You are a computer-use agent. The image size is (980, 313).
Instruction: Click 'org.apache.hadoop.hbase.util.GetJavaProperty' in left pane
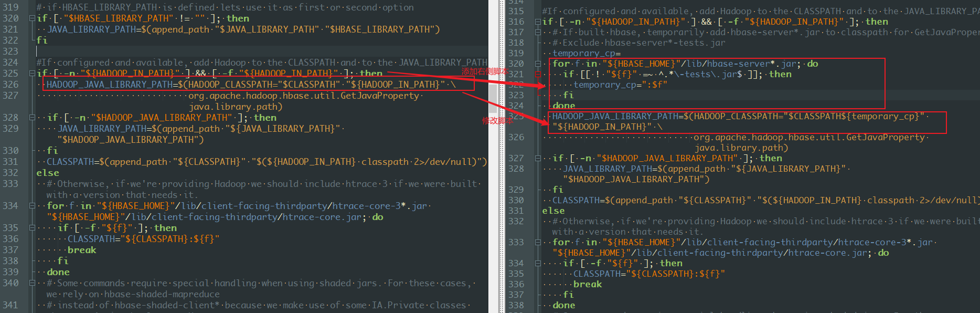click(304, 96)
